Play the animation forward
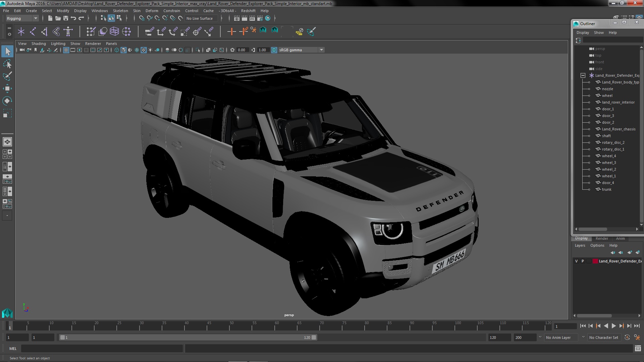644x362 pixels. click(613, 326)
